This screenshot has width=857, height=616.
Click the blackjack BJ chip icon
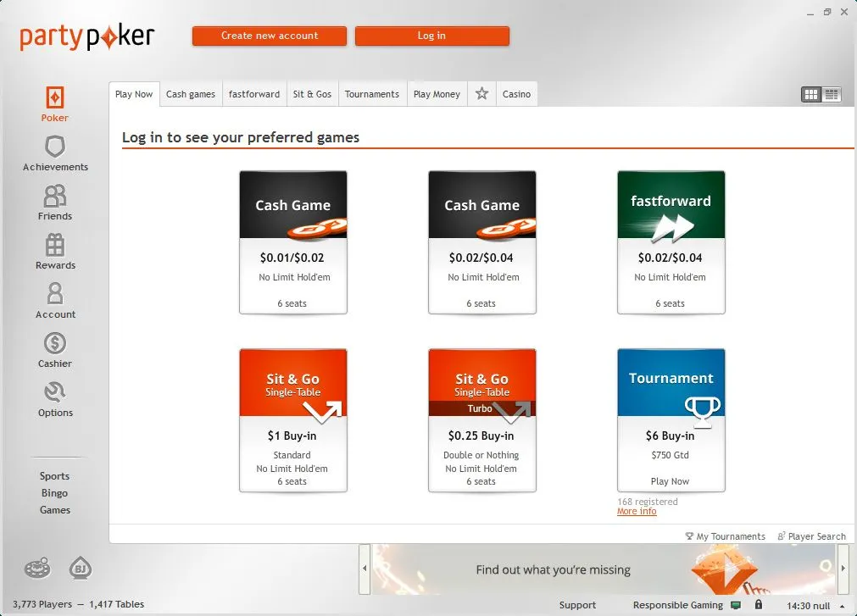[x=81, y=568]
